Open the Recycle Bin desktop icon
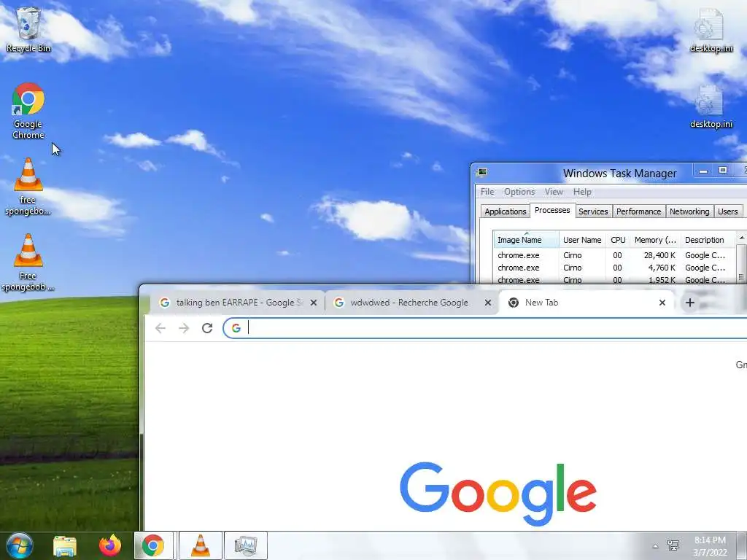The image size is (747, 560). pyautogui.click(x=28, y=28)
